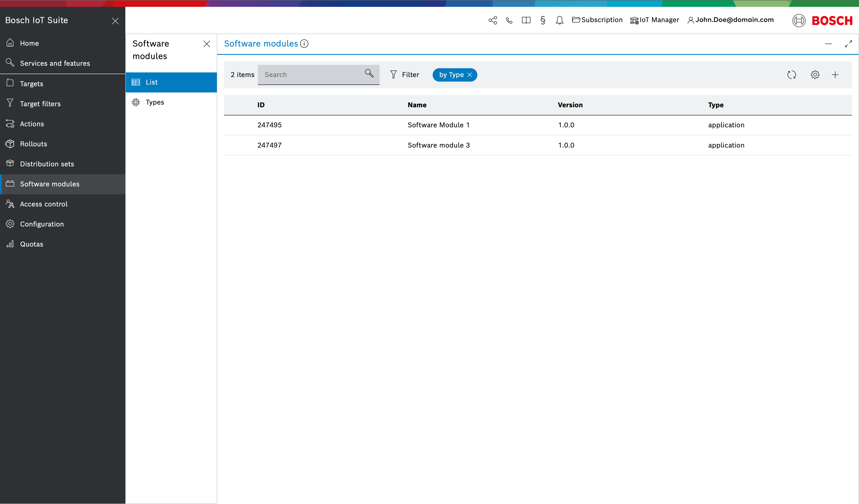Click the legal paragraph symbol icon
The image size is (859, 504).
click(x=543, y=20)
